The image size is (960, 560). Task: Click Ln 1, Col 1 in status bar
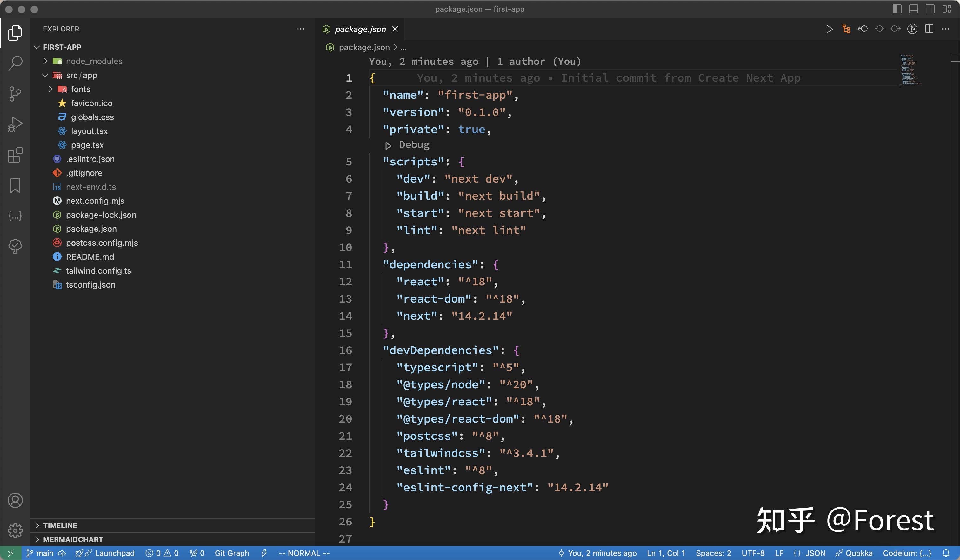666,553
